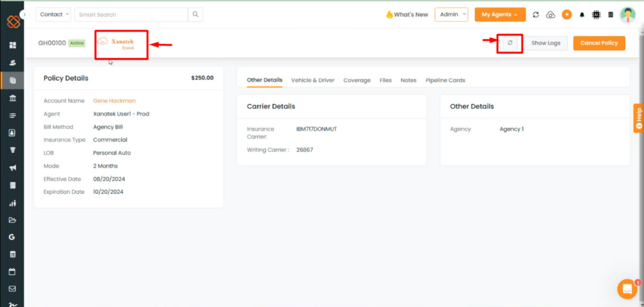Viewport: 644px width, 307px height.
Task: Open the megaphone campaigns icon in the sidebar
Action: click(x=13, y=168)
